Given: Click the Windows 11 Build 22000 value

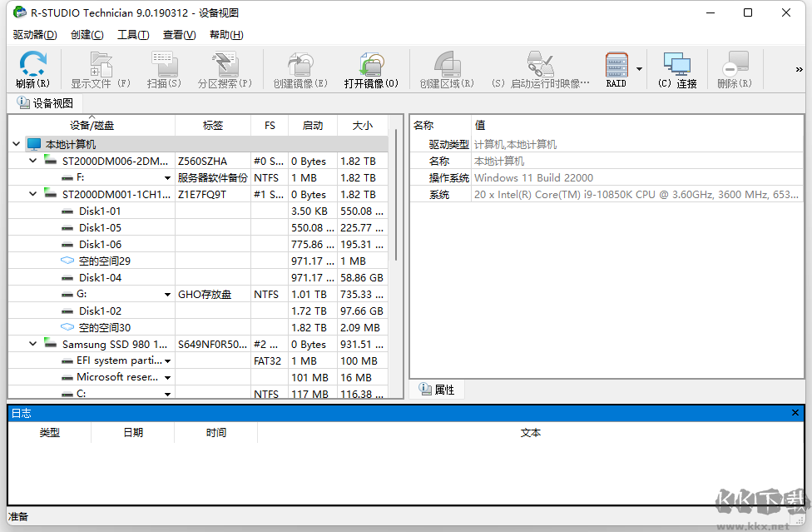Looking at the screenshot, I should 533,177.
